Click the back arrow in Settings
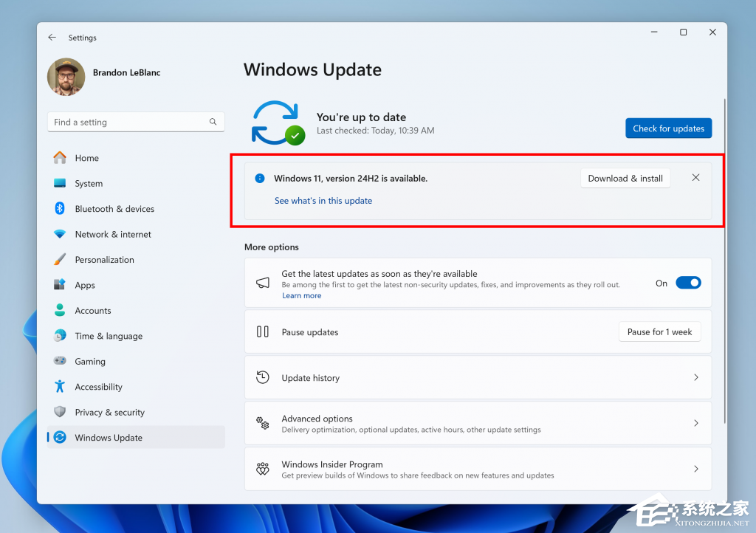Viewport: 756px width, 533px height. click(x=52, y=37)
